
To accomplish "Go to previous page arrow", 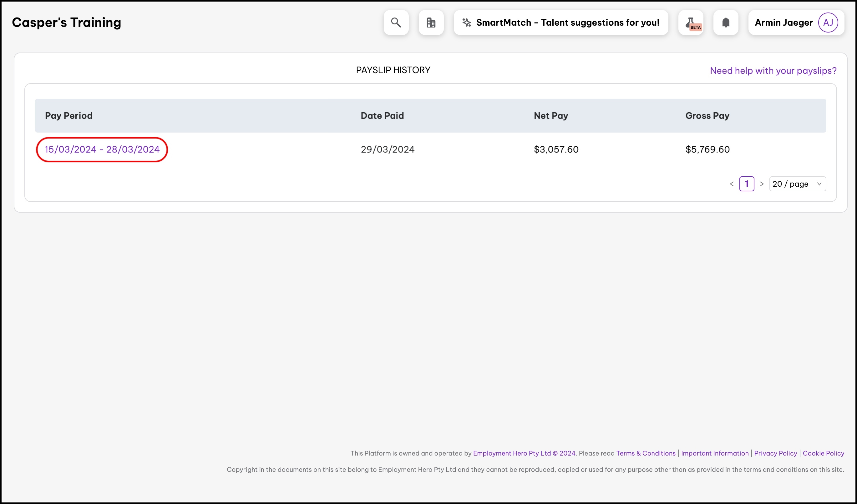I will tap(732, 184).
